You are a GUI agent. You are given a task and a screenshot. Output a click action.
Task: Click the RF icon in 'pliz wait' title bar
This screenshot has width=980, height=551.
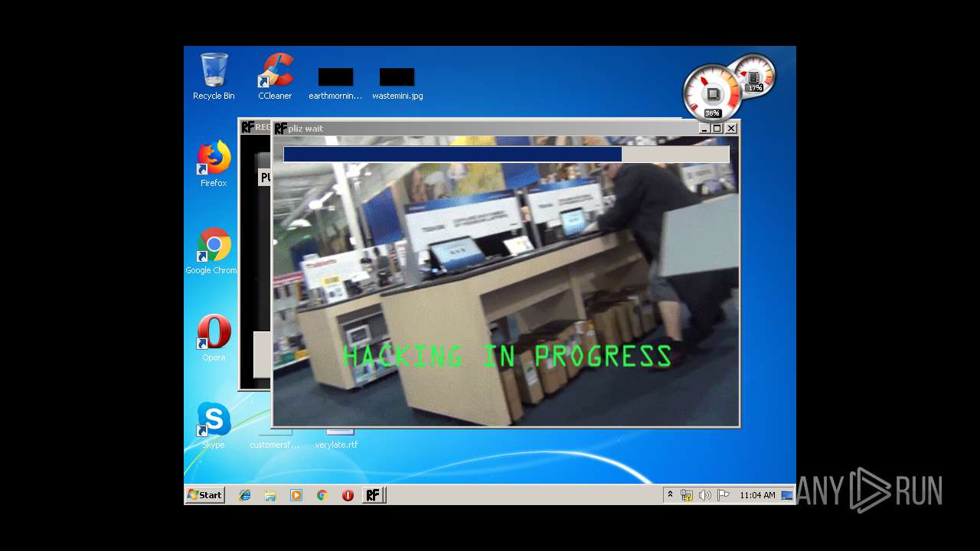click(281, 129)
